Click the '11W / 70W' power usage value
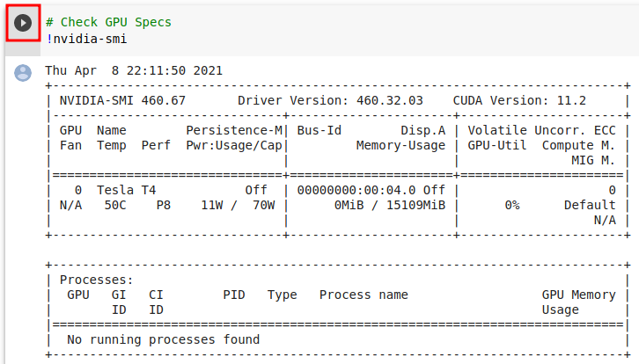Viewport: 639px width, 364px height. coord(238,205)
